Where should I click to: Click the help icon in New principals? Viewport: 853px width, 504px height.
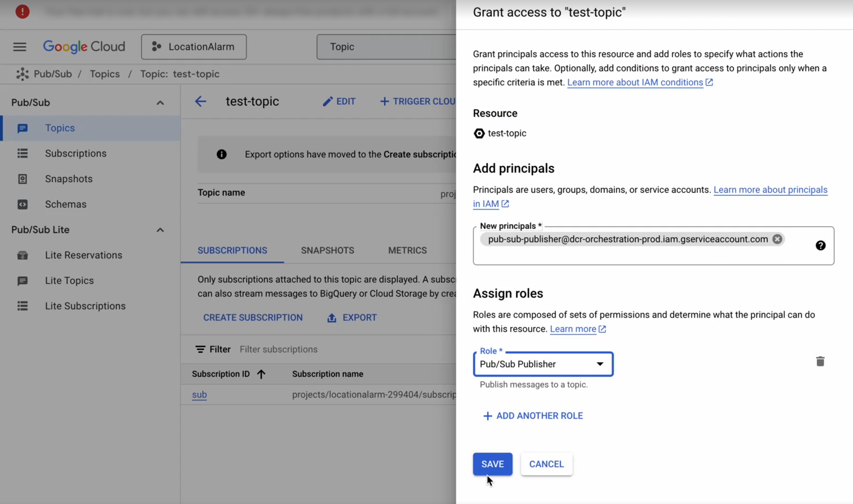point(820,246)
